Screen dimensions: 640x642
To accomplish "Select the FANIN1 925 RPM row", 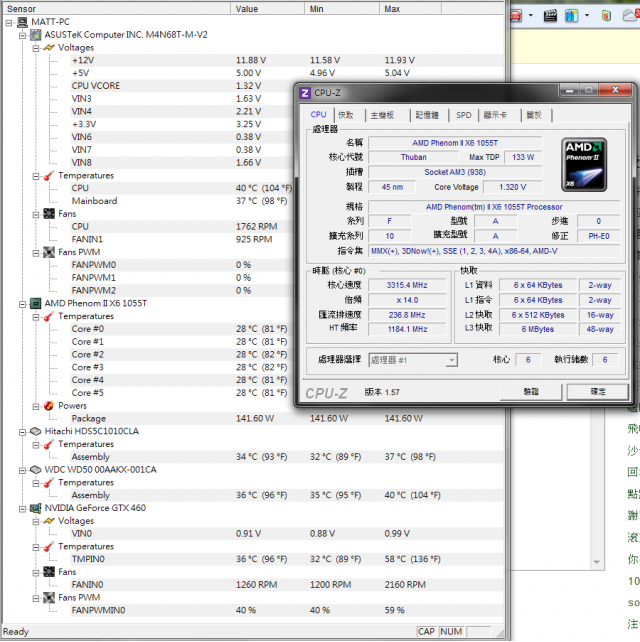I will click(x=180, y=240).
